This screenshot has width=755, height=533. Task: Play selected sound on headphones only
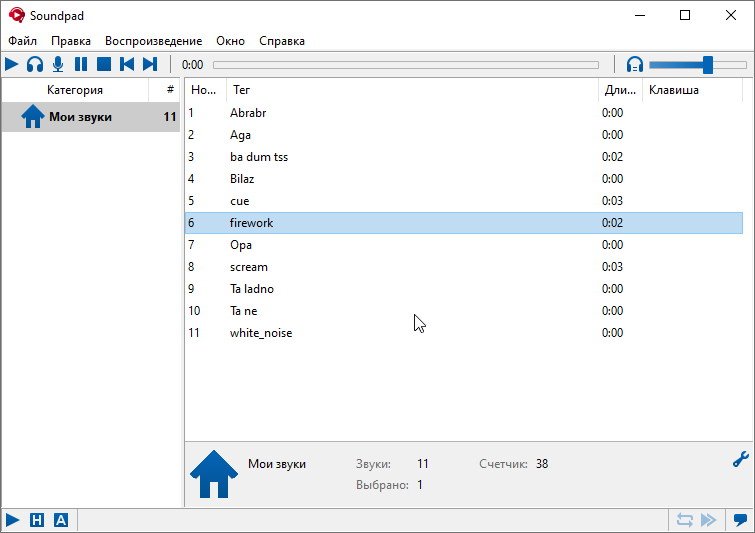tap(35, 64)
